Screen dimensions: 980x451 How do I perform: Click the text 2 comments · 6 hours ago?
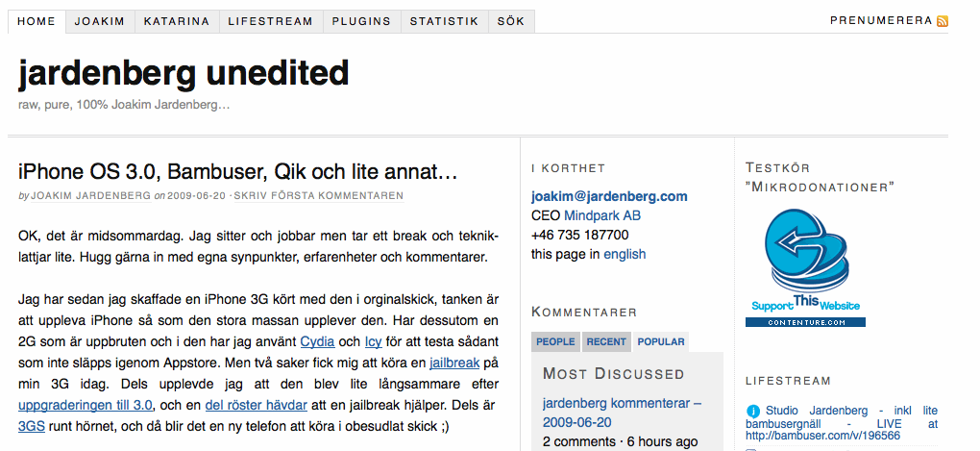620,441
